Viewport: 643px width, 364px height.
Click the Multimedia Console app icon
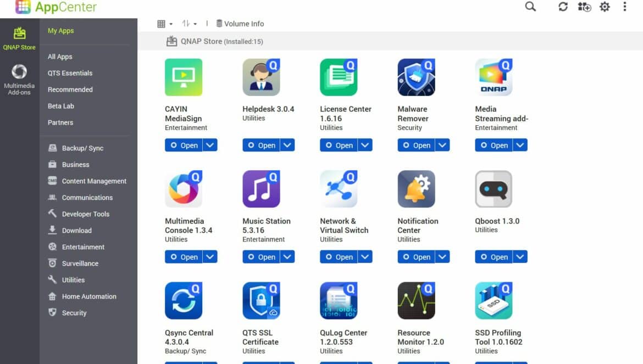click(184, 189)
